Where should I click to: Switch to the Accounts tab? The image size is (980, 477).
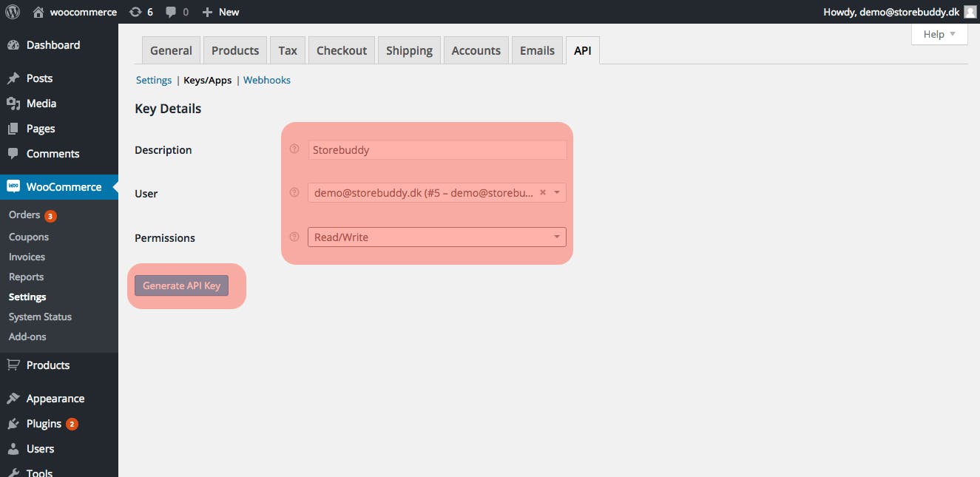point(476,50)
